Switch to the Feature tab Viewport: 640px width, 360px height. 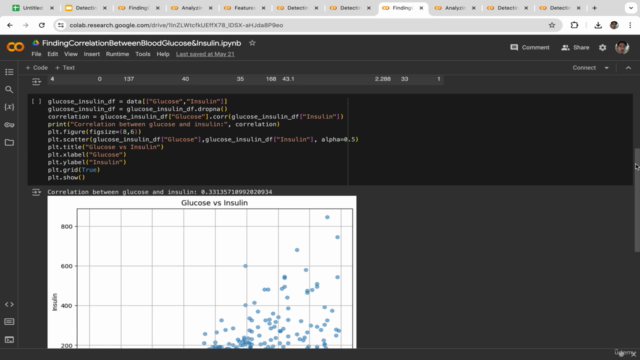(x=245, y=8)
